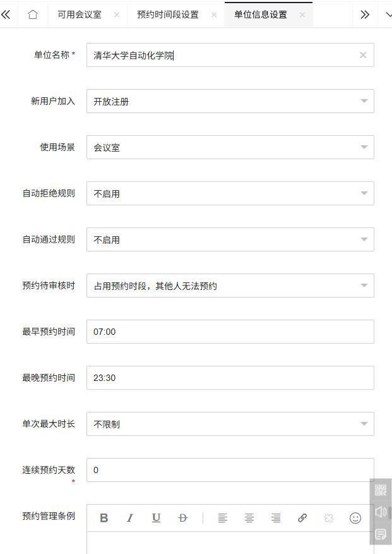Open the emoji picker in the editor
This screenshot has width=392, height=554.
tap(355, 518)
